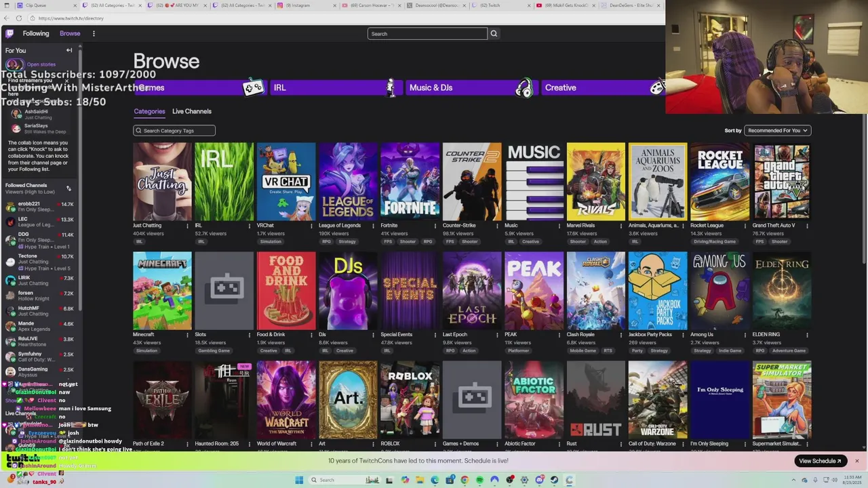The image size is (868, 488).
Task: Open File Explorer from the taskbar
Action: (420, 480)
